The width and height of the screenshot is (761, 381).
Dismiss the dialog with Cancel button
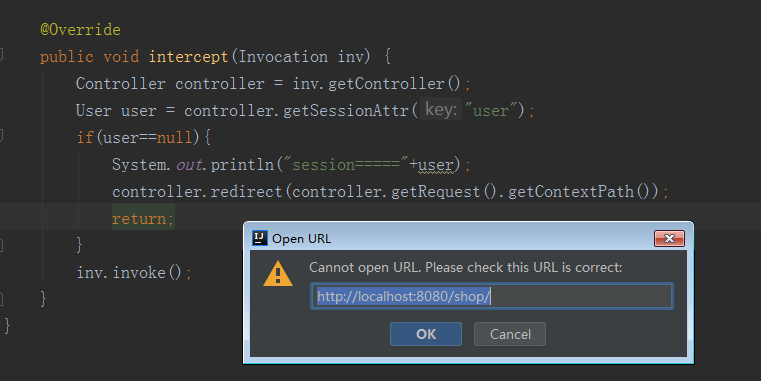click(x=510, y=334)
